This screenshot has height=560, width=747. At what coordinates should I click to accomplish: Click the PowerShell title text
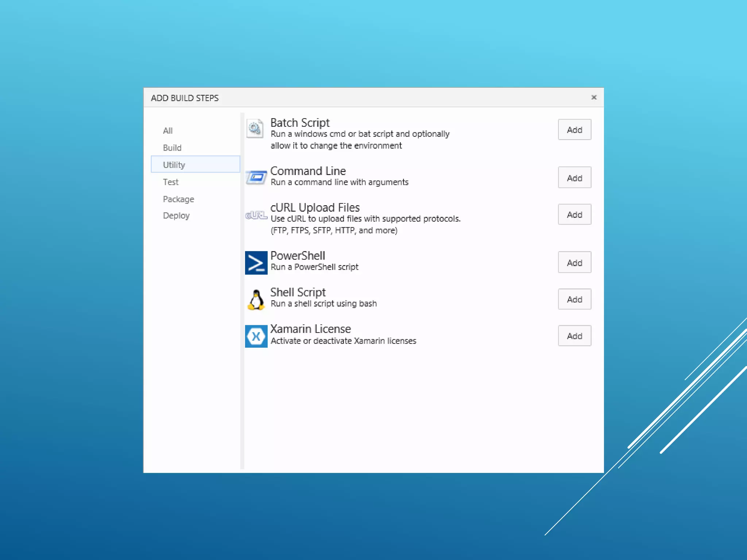tap(298, 256)
